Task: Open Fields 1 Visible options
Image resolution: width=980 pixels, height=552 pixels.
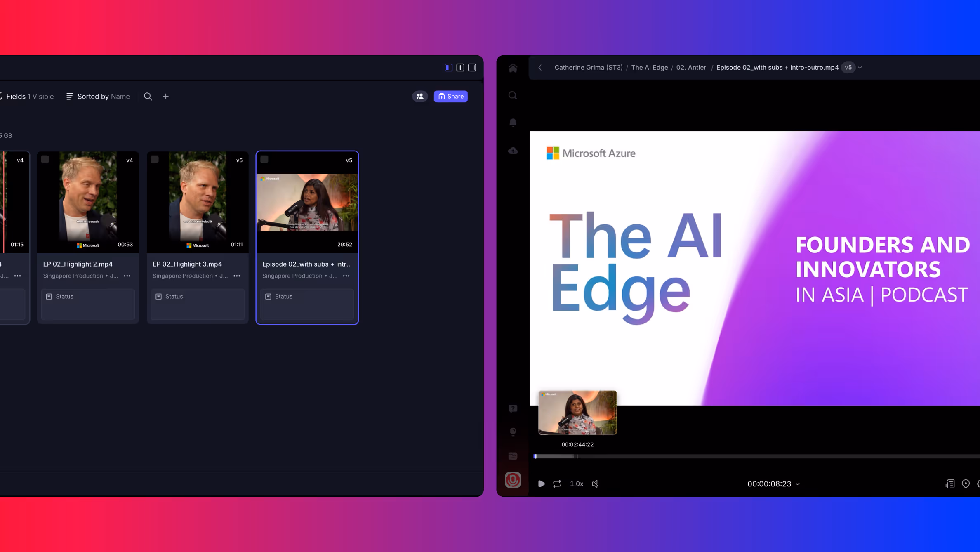Action: point(28,97)
